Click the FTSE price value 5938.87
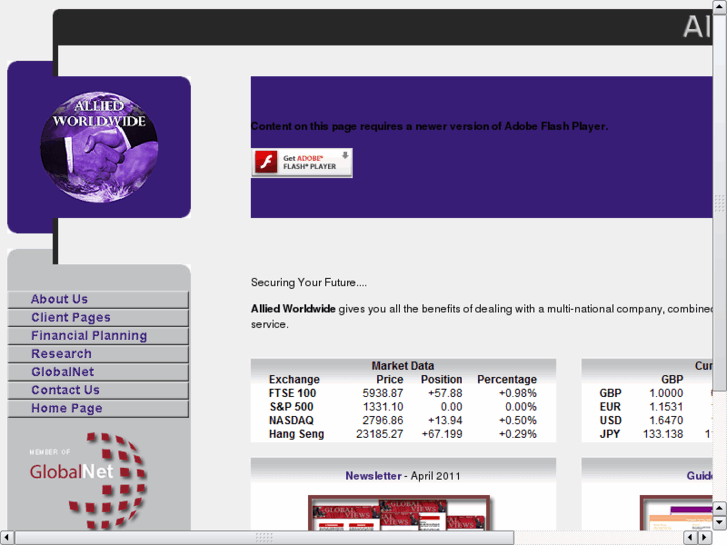 pyautogui.click(x=383, y=393)
